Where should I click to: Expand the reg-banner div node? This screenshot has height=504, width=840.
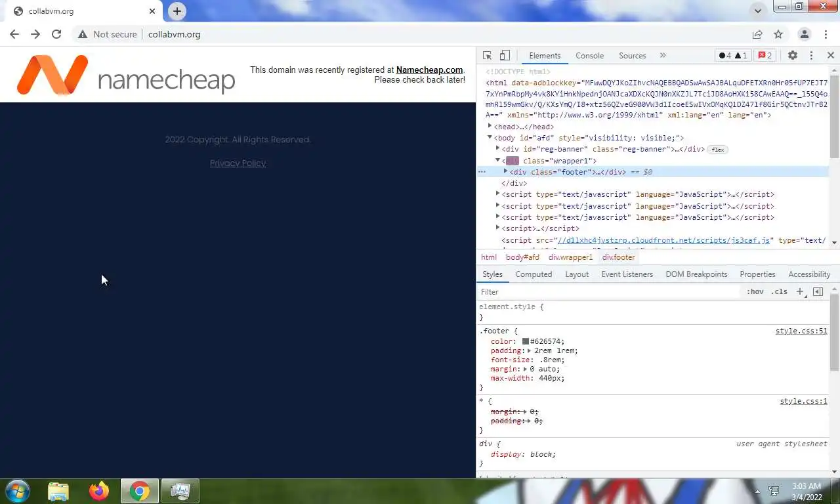pyautogui.click(x=497, y=149)
